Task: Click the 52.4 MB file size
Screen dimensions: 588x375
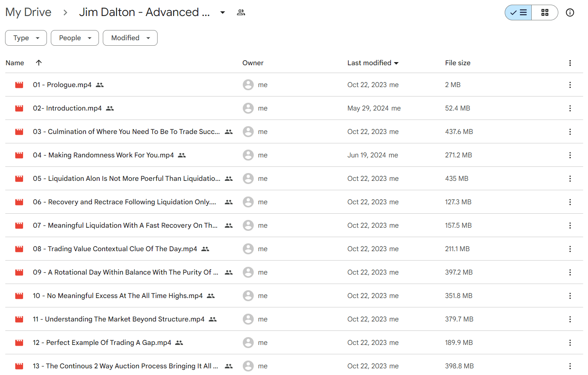Action: click(457, 108)
